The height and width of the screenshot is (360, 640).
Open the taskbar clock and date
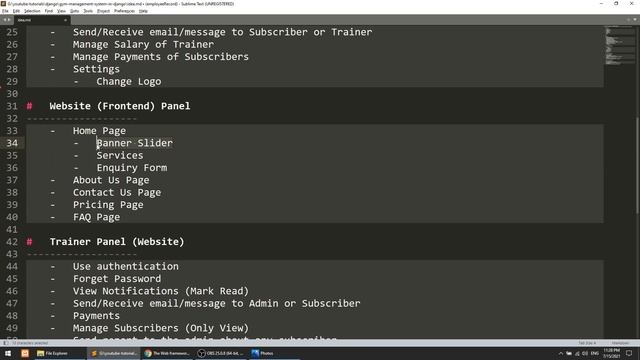(x=611, y=353)
